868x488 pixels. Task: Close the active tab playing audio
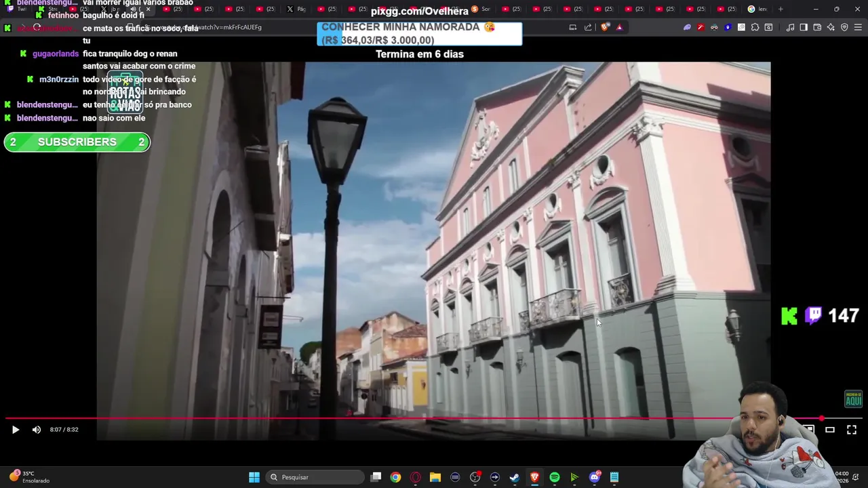148,9
